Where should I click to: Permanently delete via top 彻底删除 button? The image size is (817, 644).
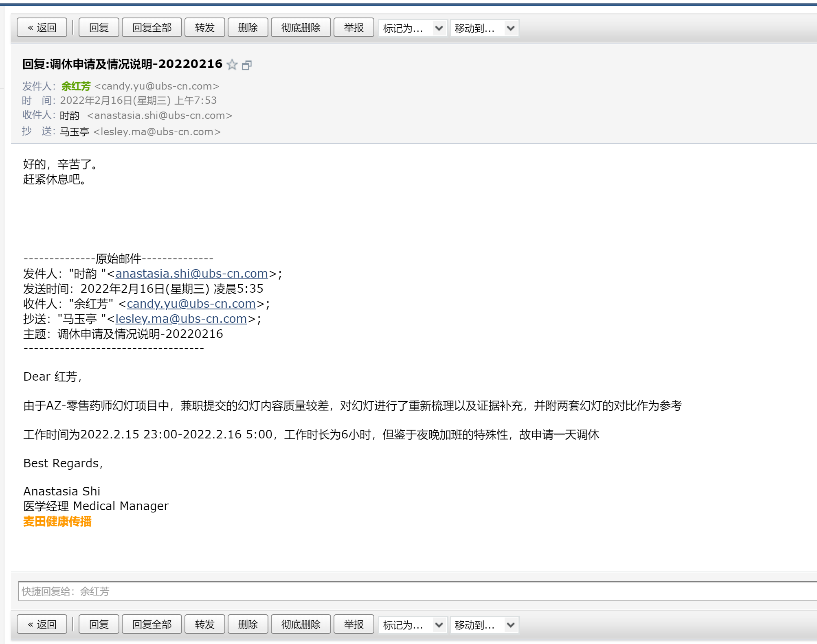pos(301,28)
